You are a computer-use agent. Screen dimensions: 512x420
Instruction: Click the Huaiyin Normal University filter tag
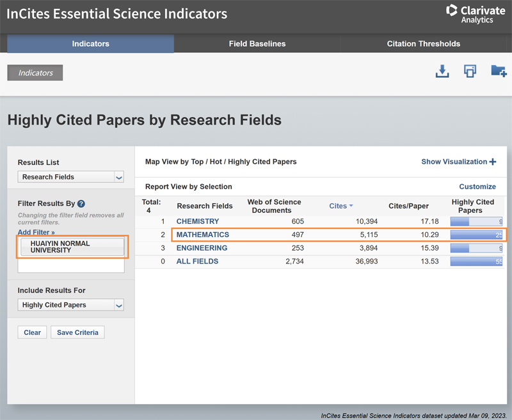pyautogui.click(x=72, y=247)
